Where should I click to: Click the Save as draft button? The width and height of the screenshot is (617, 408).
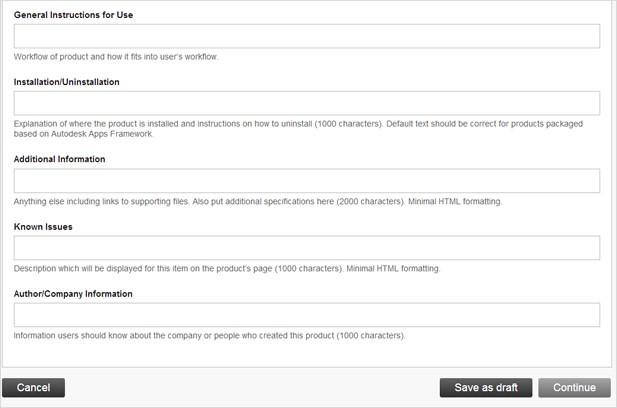tap(486, 388)
